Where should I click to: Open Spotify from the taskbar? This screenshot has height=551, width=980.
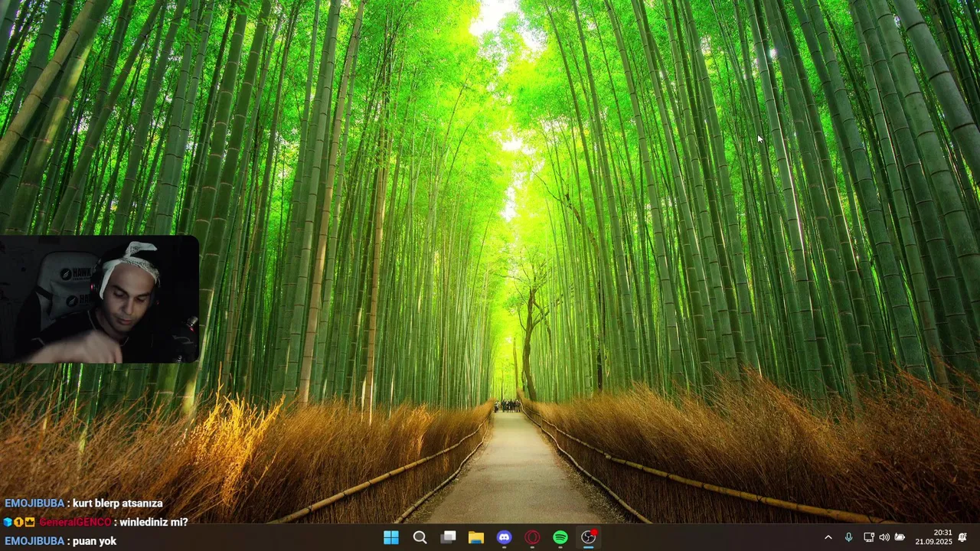point(560,537)
